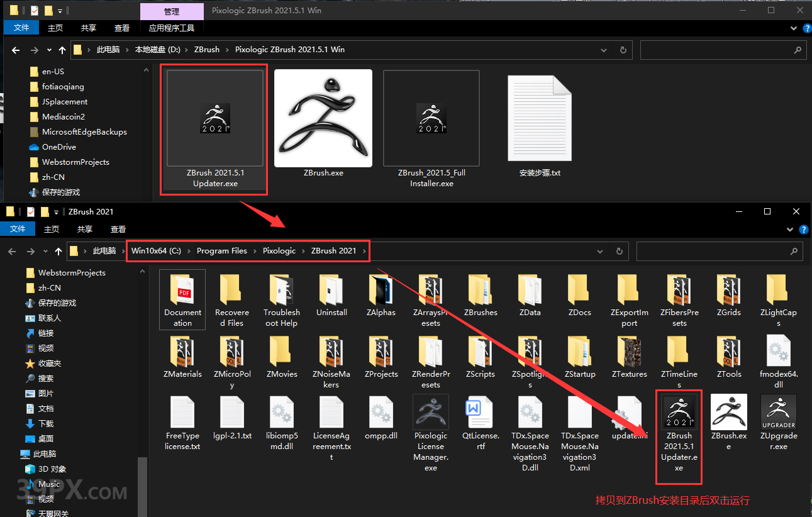Open the ZLightCaps folder
The image size is (812, 517).
pyautogui.click(x=778, y=302)
